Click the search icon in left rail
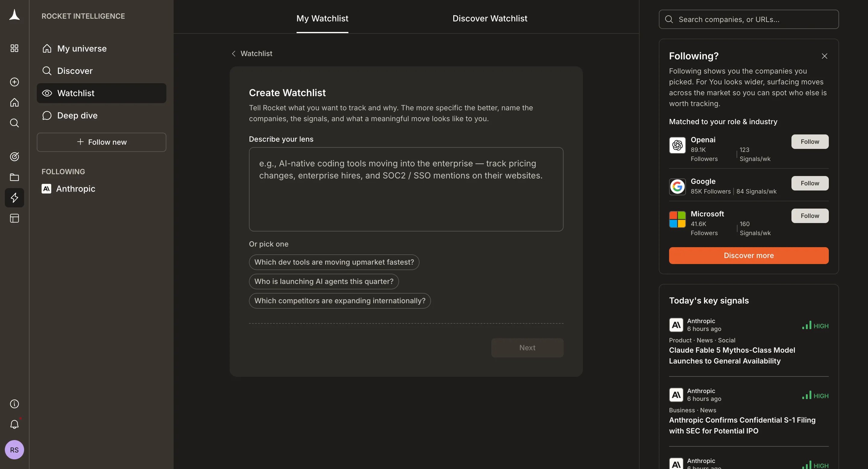The height and width of the screenshot is (469, 868). (14, 123)
